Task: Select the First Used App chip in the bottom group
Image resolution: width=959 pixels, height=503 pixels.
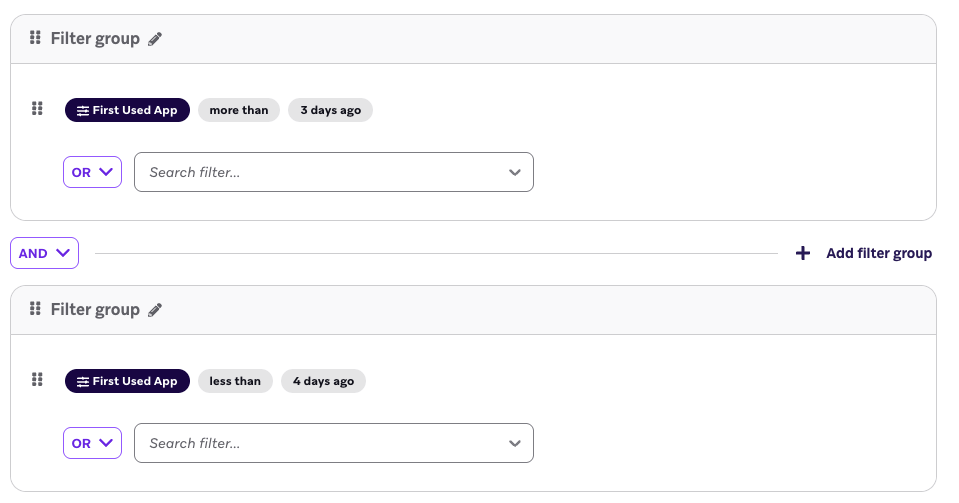Action: pos(127,381)
